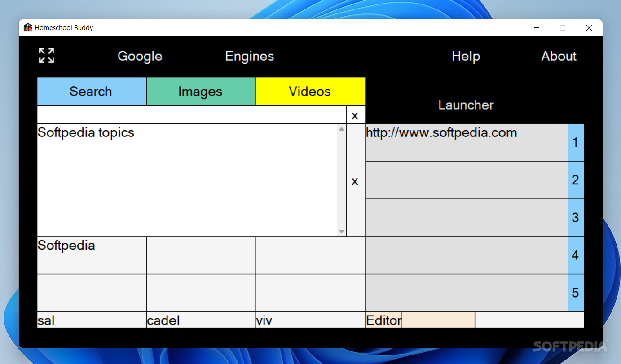Click the empty launcher field beside button 3

click(x=467, y=218)
